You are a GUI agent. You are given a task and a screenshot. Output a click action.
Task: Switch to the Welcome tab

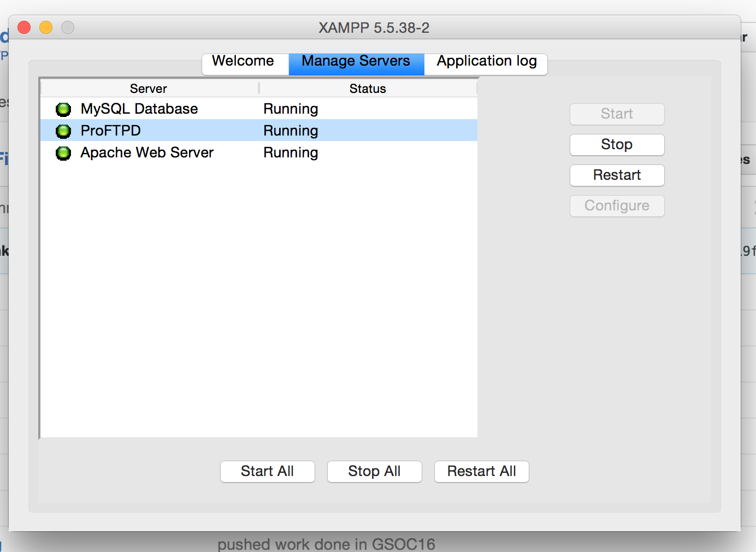[245, 63]
